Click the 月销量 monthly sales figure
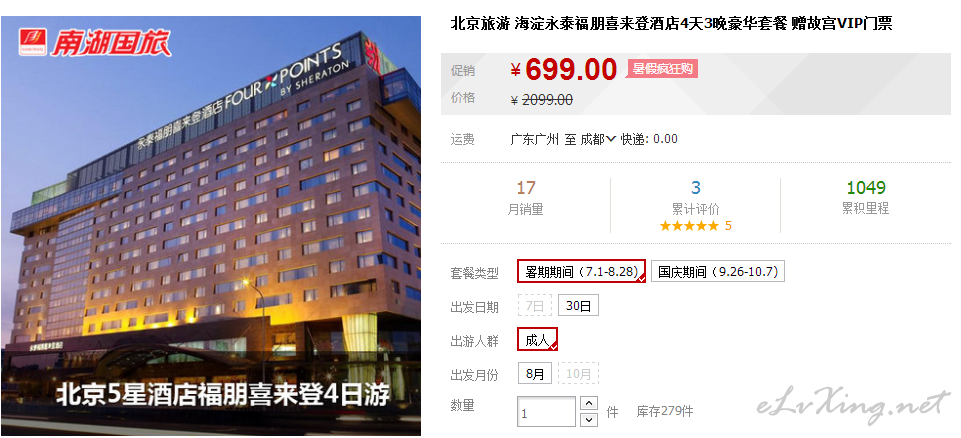Viewport: 961px width, 438px height. point(526,187)
